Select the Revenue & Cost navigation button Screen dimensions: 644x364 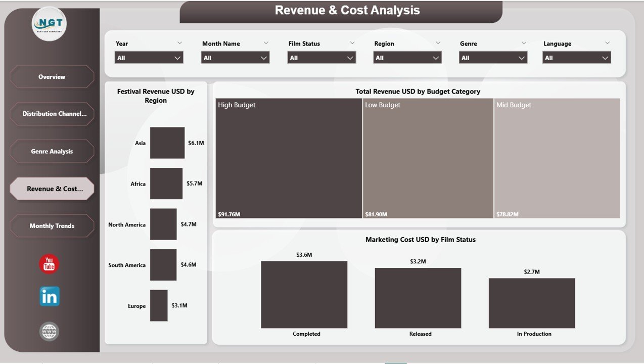(52, 188)
